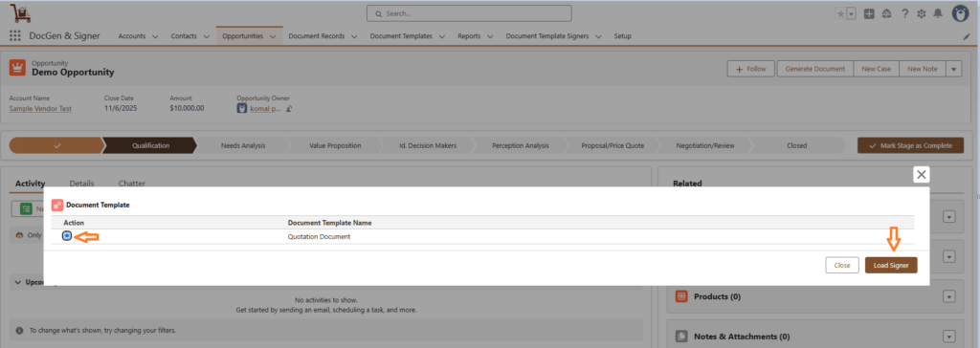Click the info icon near filter hint
This screenshot has height=348, width=980.
(19, 330)
